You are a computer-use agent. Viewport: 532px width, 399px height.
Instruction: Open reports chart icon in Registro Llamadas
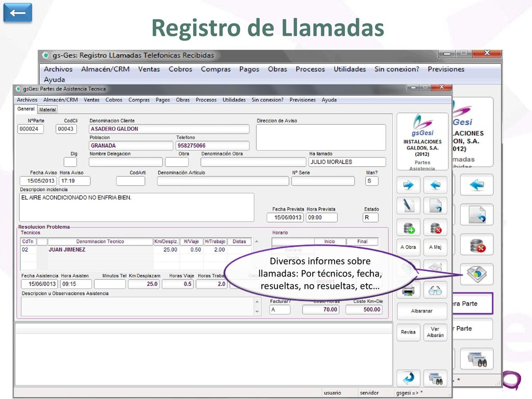coord(477,274)
